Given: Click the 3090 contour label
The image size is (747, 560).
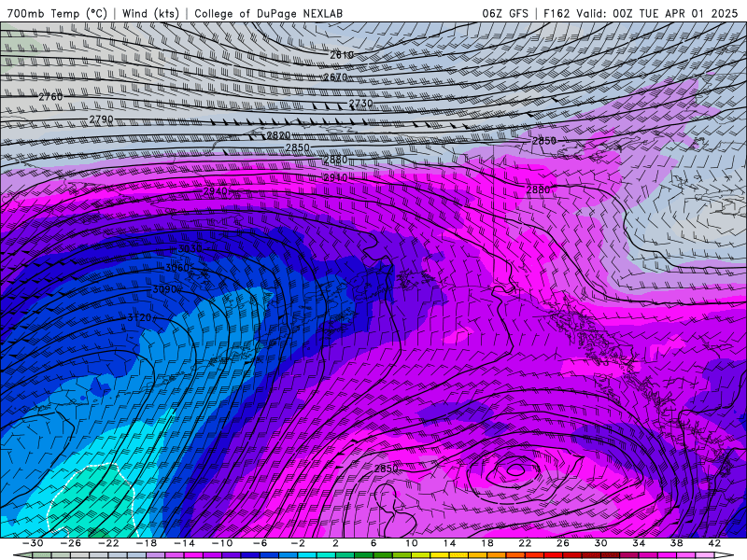Looking at the screenshot, I should coord(165,289).
